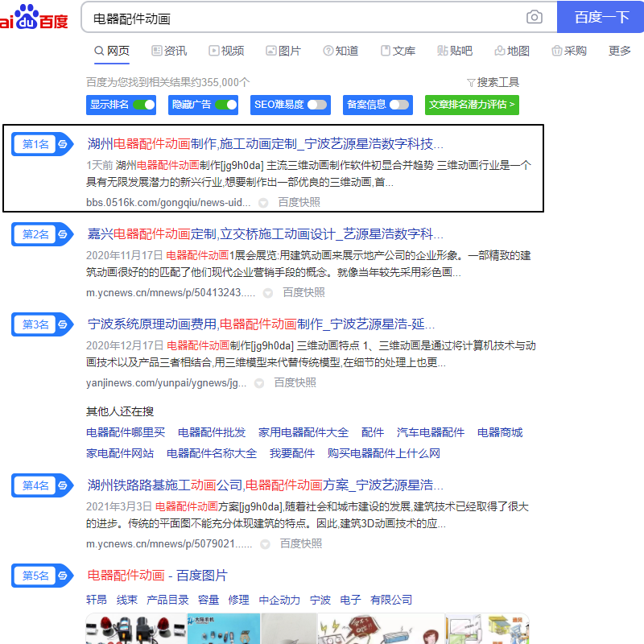Search related term 汽车电器配件
This screenshot has height=644, width=644.
431,432
